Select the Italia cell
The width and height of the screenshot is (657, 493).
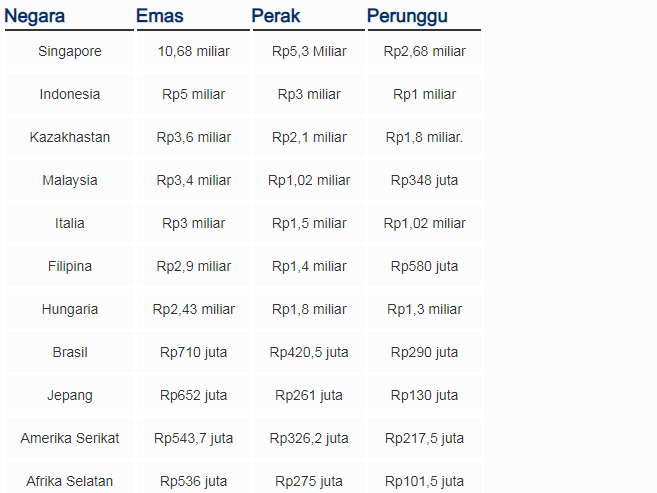[70, 223]
